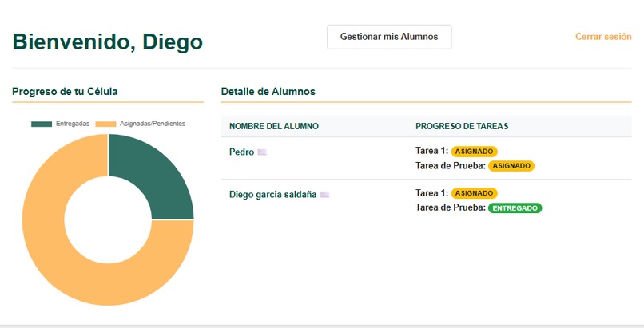The height and width of the screenshot is (328, 644).
Task: Click the green ENTREGADO badge
Action: 515,207
